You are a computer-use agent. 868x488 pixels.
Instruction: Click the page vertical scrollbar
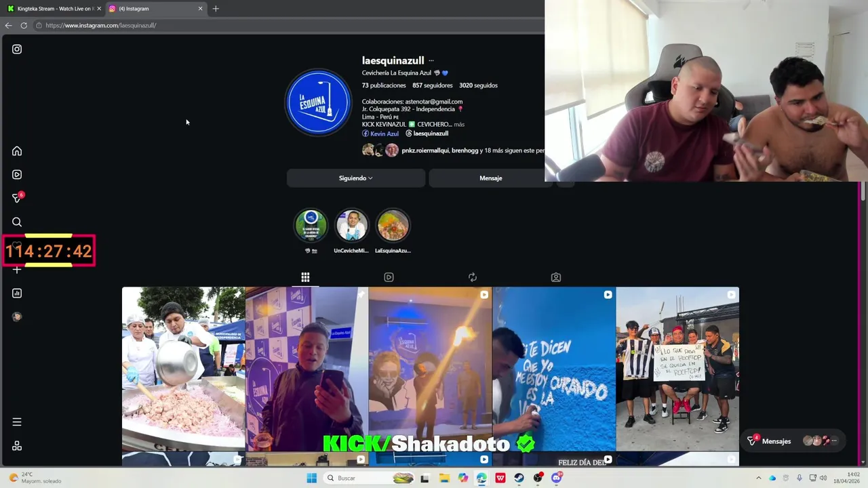tap(863, 192)
